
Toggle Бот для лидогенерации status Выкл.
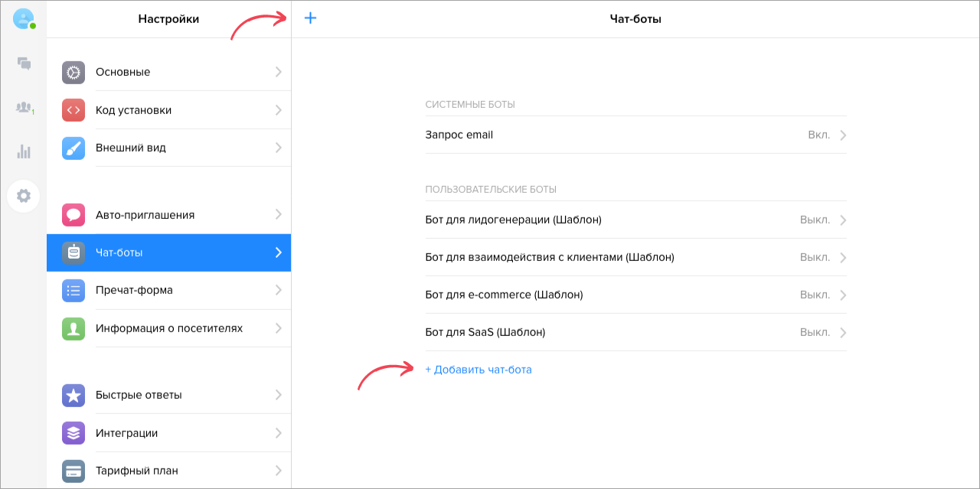click(x=815, y=220)
